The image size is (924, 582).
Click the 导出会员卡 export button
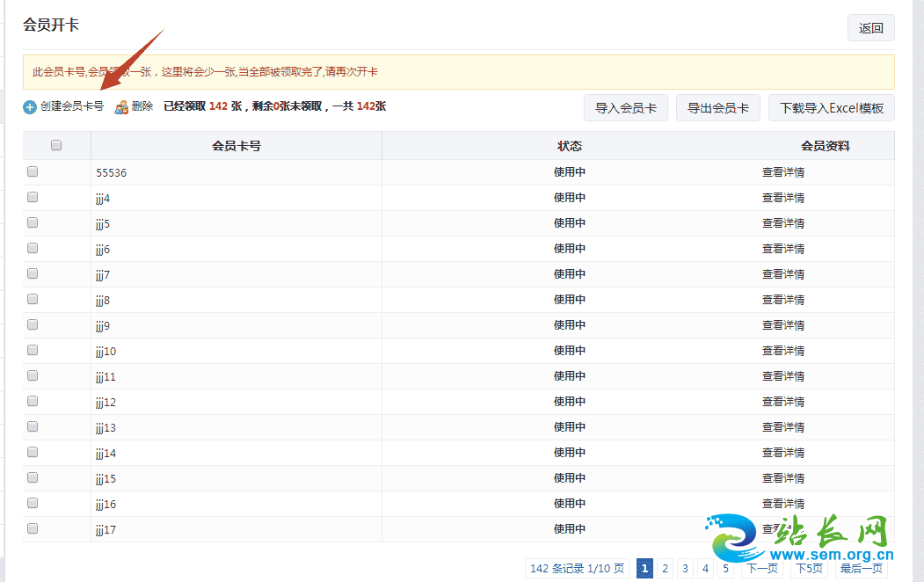718,108
